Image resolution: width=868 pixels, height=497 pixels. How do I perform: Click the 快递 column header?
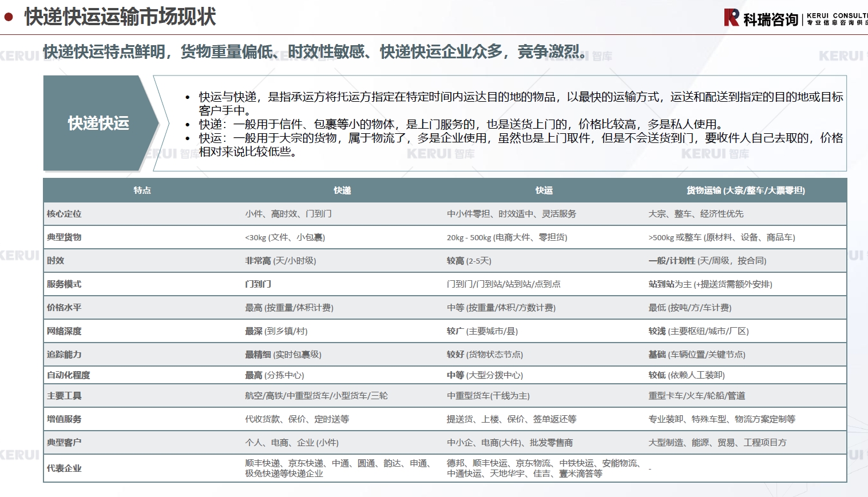(x=342, y=190)
